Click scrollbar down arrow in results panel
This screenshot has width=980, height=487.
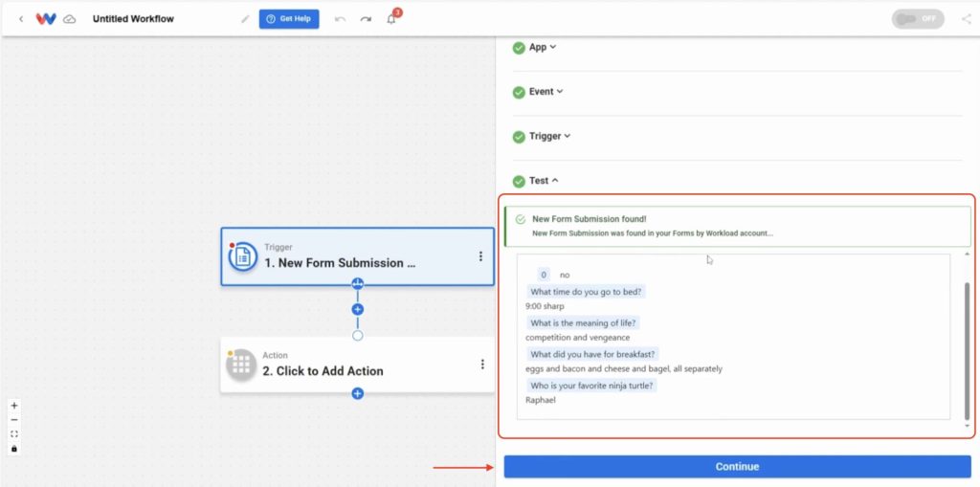coord(967,426)
